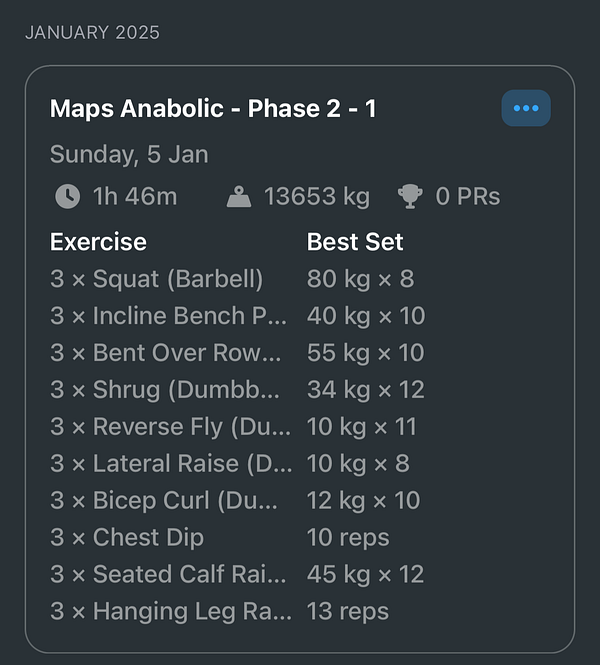This screenshot has width=600, height=665.
Task: Select the Shrug (Dumbbell) exercise row
Action: (x=167, y=390)
